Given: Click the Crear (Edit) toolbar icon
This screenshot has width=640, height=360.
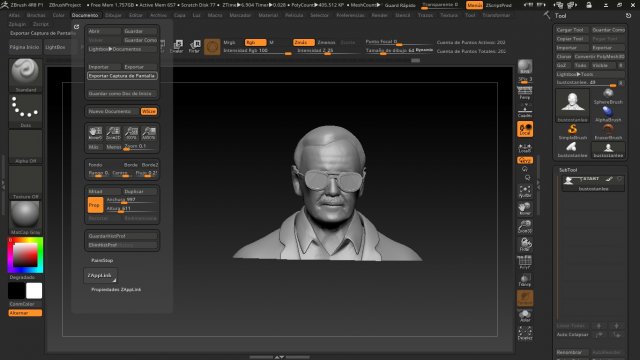Looking at the screenshot, I should (177, 46).
